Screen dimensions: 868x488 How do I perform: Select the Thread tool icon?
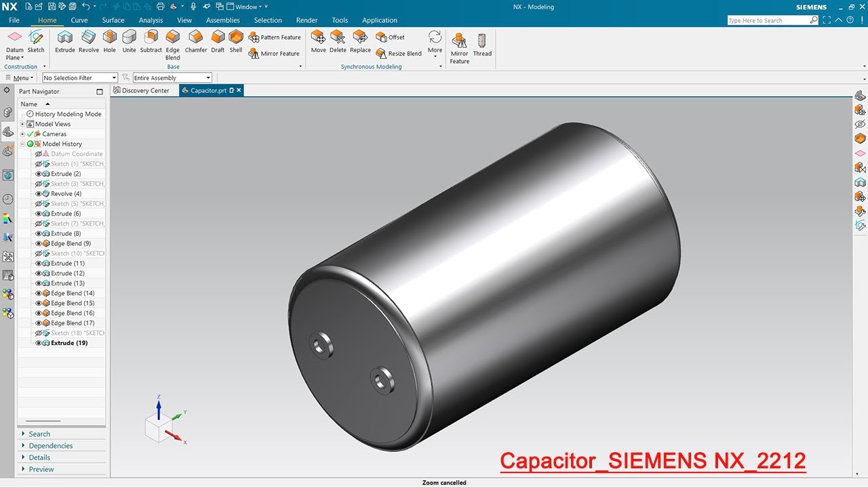tap(482, 45)
